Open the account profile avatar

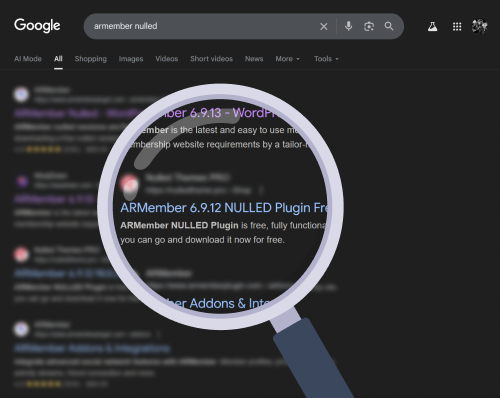click(x=479, y=26)
